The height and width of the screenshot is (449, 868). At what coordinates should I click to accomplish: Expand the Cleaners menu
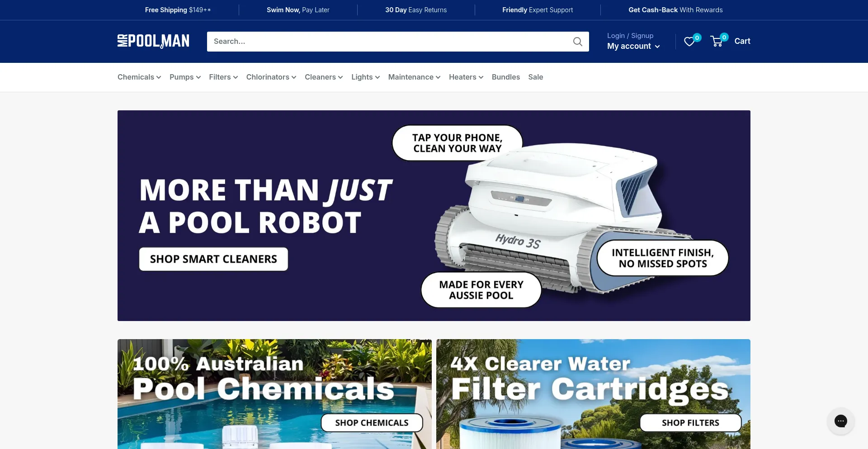click(x=324, y=77)
